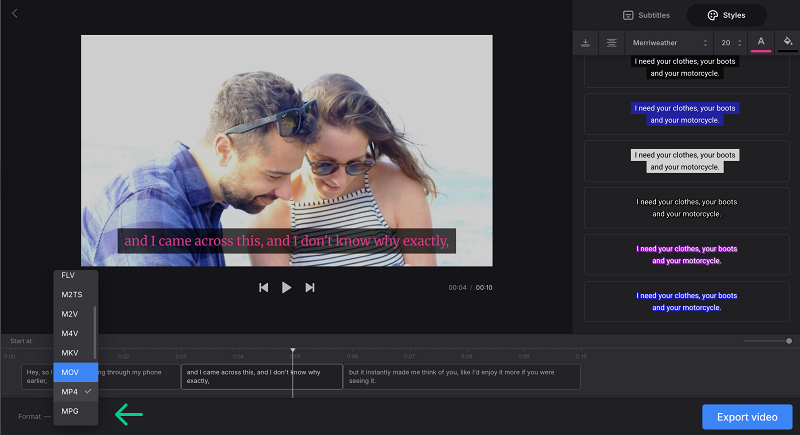Open the Subtitles tab

[x=646, y=15]
